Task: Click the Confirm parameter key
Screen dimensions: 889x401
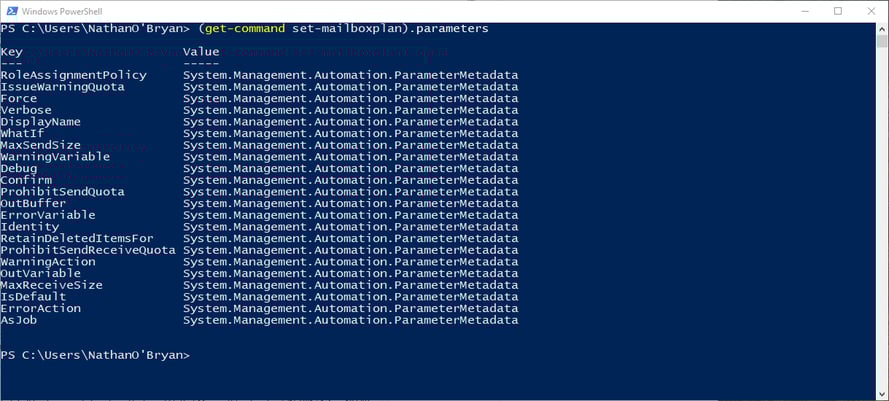Action: [x=26, y=180]
